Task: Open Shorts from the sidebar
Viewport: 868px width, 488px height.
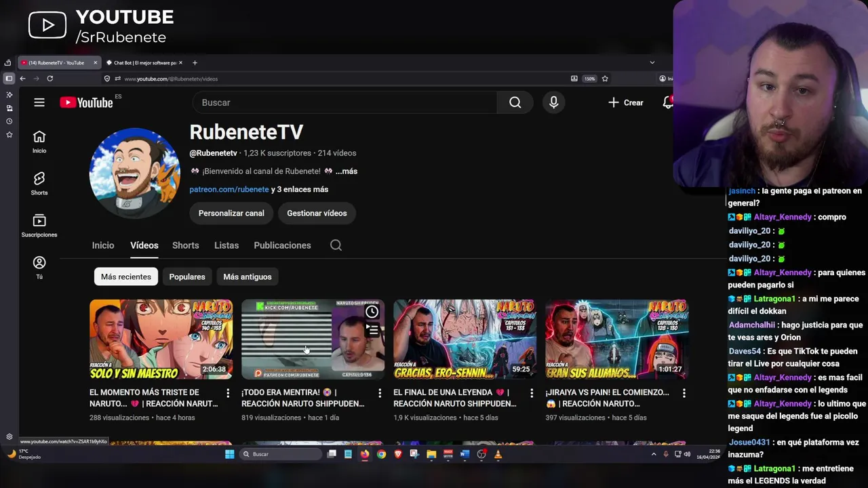Action: click(39, 184)
